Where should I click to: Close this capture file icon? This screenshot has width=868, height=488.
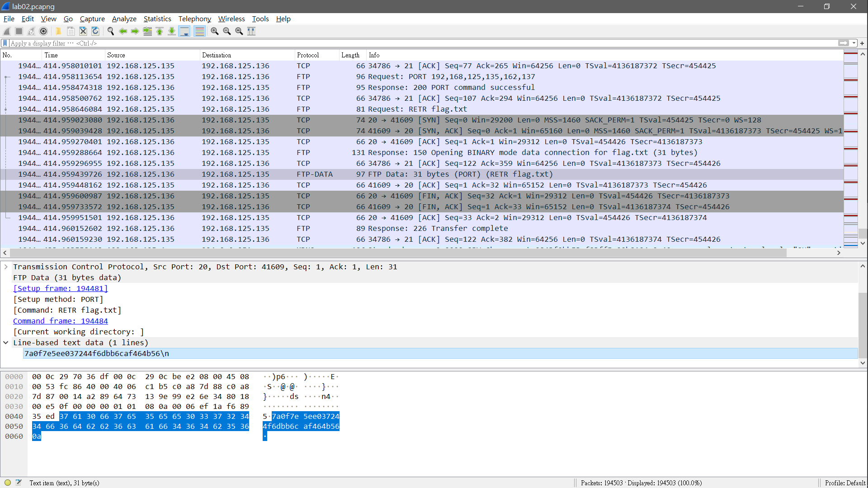(x=83, y=31)
